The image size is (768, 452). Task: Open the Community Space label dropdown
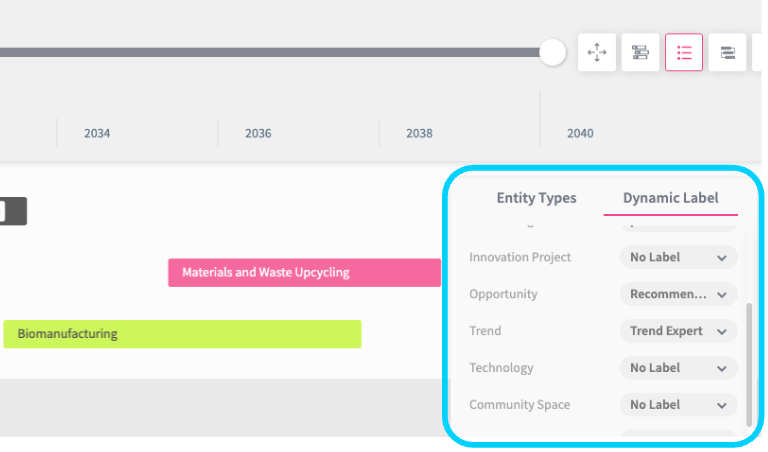[678, 405]
